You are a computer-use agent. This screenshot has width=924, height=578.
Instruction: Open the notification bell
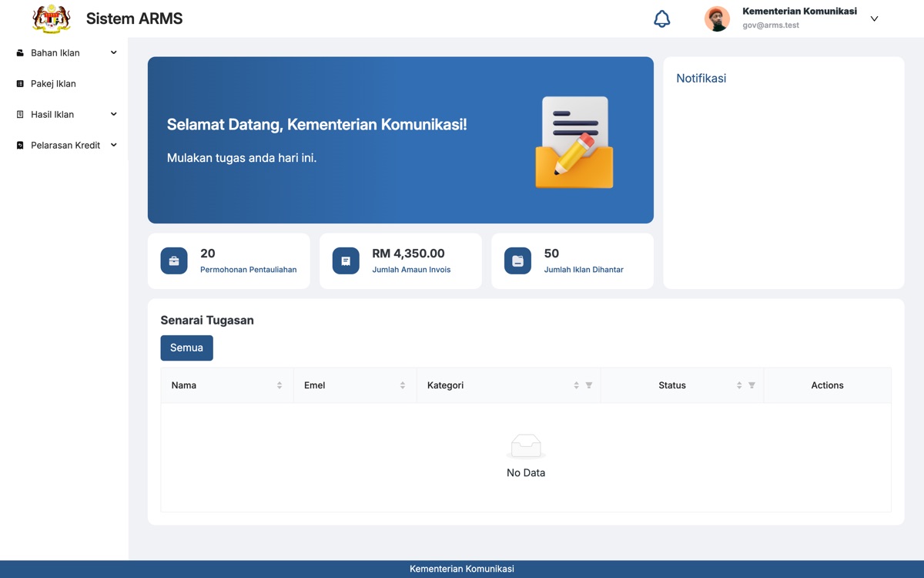(x=662, y=18)
